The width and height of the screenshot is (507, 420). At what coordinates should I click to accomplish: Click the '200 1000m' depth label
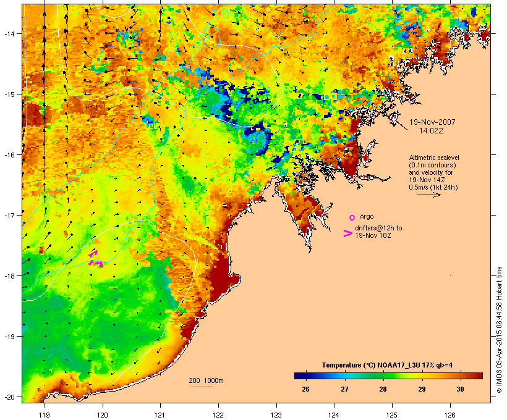(x=206, y=380)
